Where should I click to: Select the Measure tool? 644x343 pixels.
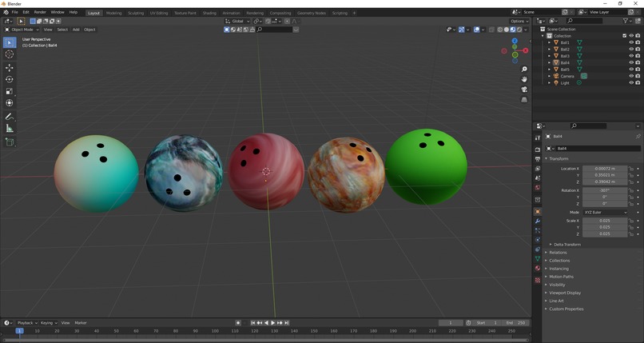point(10,129)
